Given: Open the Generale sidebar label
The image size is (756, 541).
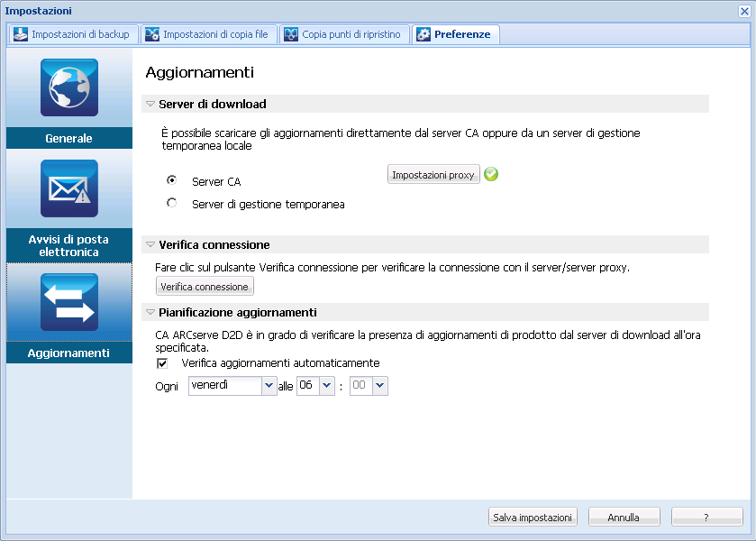Looking at the screenshot, I should click(69, 139).
